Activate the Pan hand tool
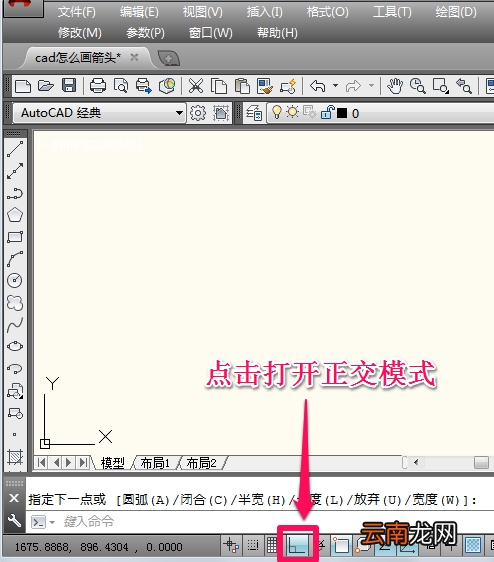494x562 pixels. 395,86
